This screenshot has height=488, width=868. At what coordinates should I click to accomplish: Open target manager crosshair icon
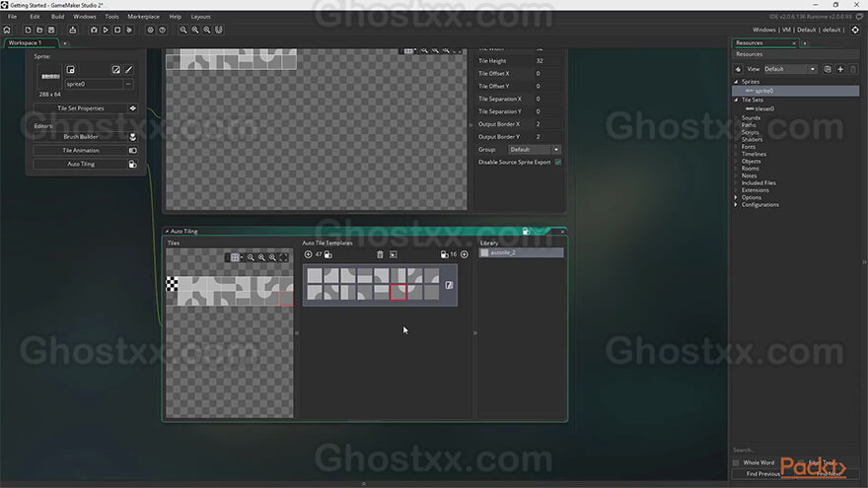point(855,30)
